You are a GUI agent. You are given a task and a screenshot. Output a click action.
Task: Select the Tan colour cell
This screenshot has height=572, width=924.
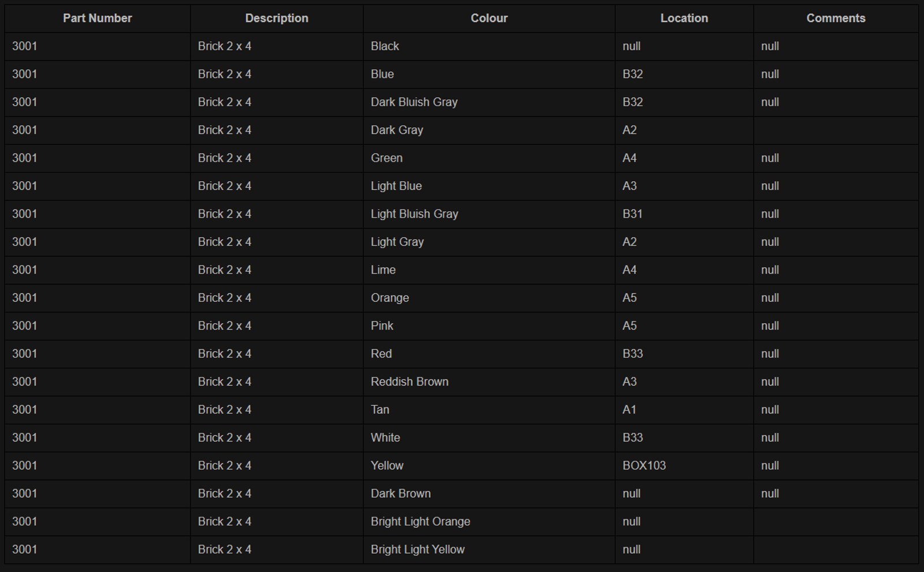point(380,410)
